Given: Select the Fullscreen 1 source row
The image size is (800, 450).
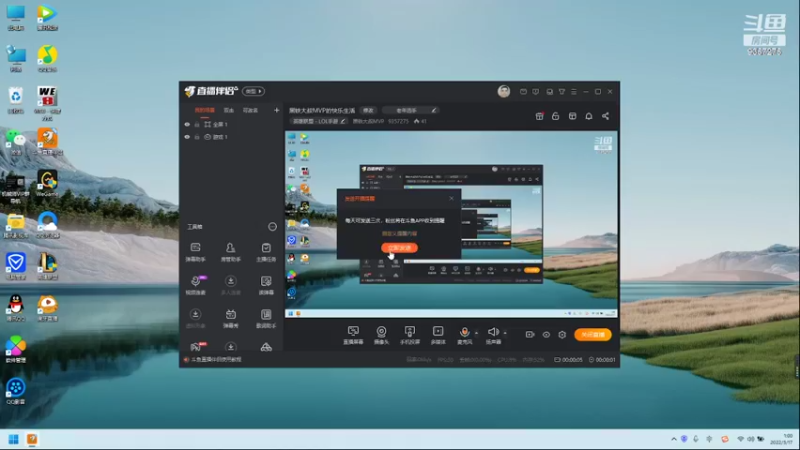Looking at the screenshot, I should tap(232, 124).
